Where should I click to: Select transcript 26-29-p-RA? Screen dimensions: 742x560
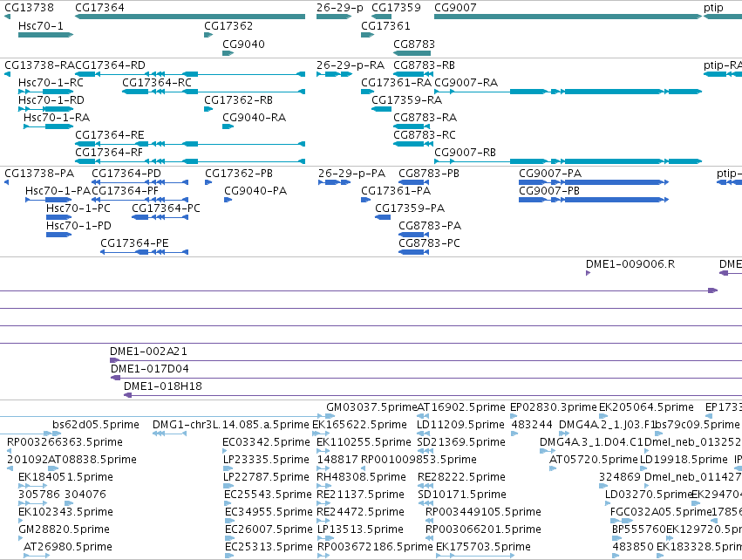pyautogui.click(x=334, y=74)
